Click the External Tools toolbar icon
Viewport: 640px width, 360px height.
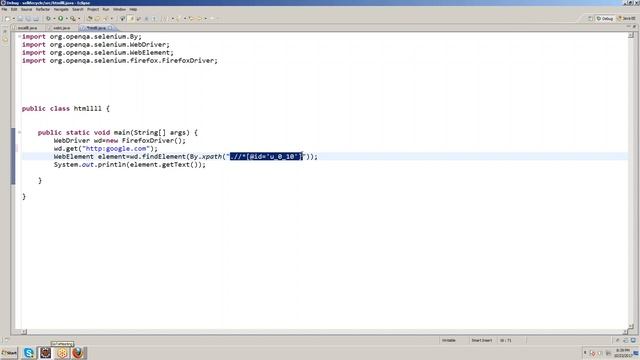point(73,18)
